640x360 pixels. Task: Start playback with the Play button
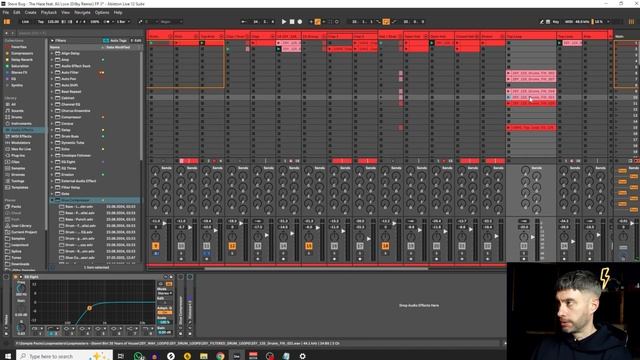tap(284, 22)
